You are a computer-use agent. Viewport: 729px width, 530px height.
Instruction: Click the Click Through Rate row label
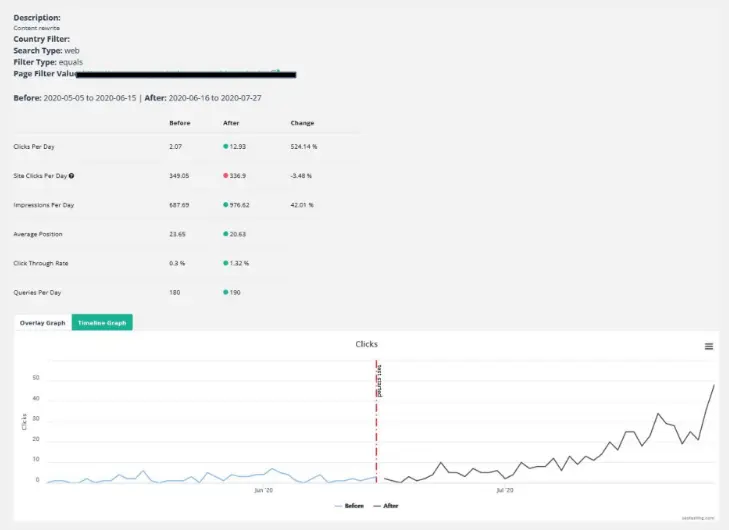pyautogui.click(x=40, y=263)
